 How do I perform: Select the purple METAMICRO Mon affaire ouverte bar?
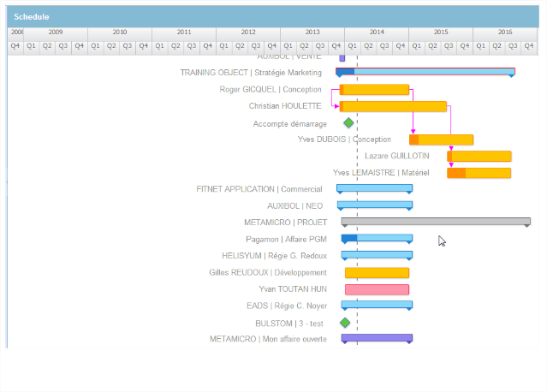(x=377, y=338)
